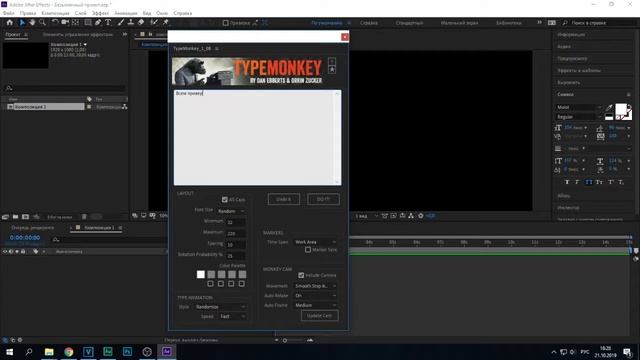Open the Правка menu
Image resolution: width=640 pixels, height=360 pixels.
click(28, 13)
